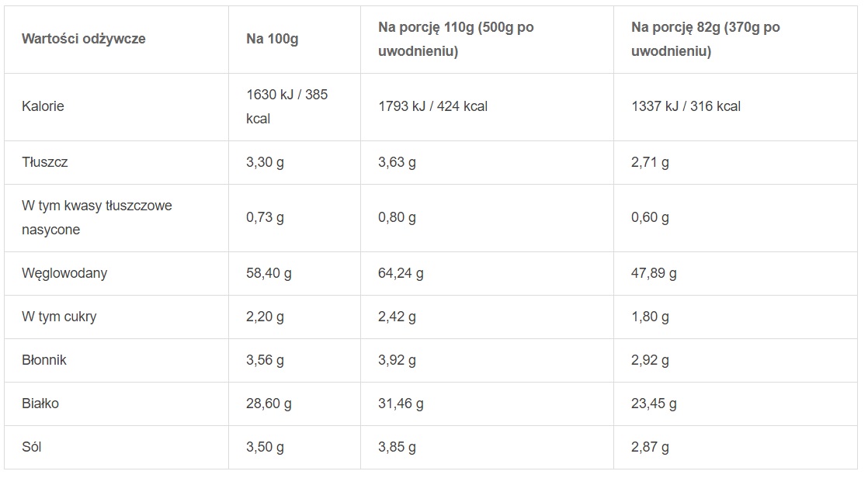Select the '64,24 g' carbohydrates value
Screen dimensions: 868x478
401,273
